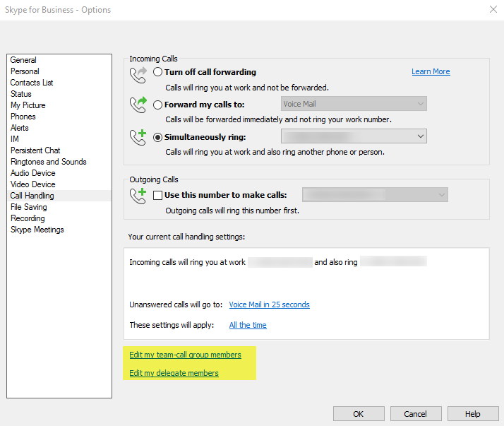Click the Outgoing Calls phone icon
504x426 pixels.
point(138,196)
